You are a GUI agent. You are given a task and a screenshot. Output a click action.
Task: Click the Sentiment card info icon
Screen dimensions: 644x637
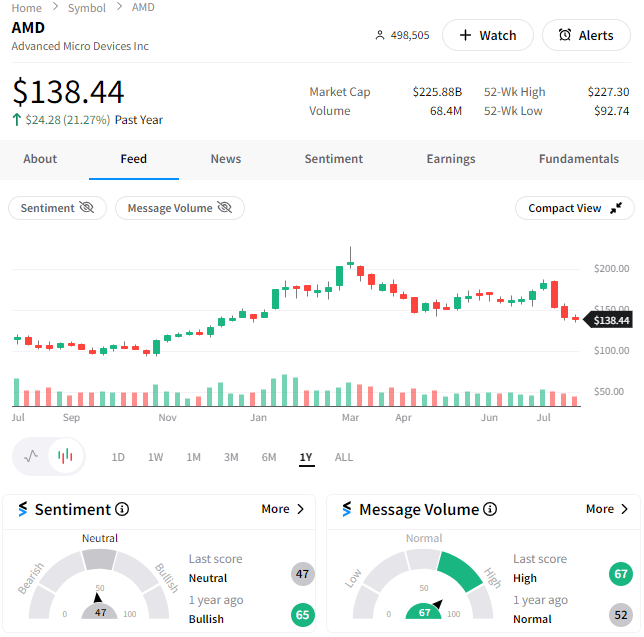point(122,509)
